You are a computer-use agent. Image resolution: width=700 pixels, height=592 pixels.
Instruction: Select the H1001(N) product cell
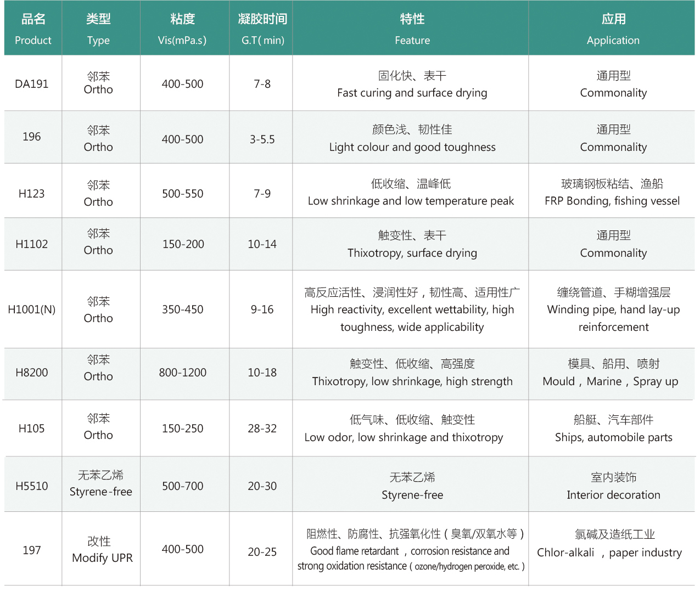click(x=32, y=309)
